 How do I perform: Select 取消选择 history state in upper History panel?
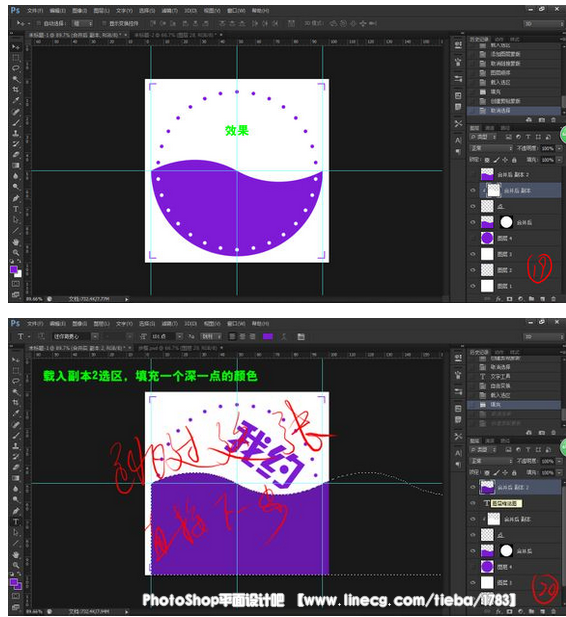click(x=514, y=111)
